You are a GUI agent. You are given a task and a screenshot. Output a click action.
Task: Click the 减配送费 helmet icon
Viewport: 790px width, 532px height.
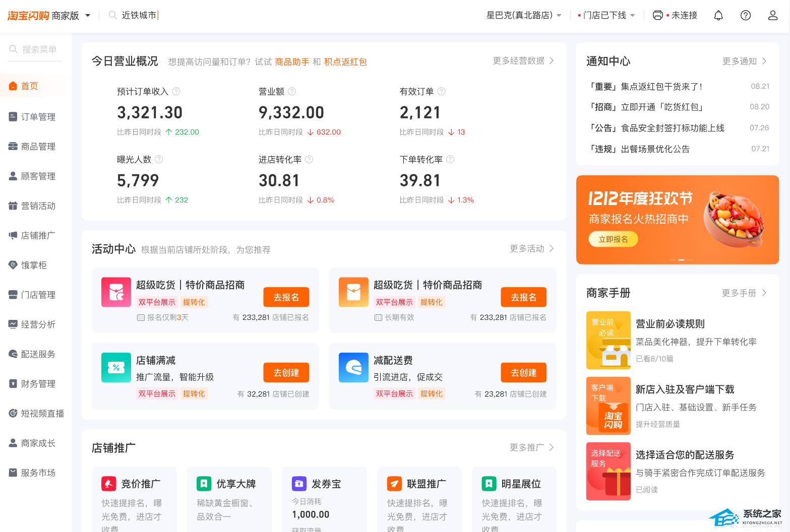pos(353,367)
